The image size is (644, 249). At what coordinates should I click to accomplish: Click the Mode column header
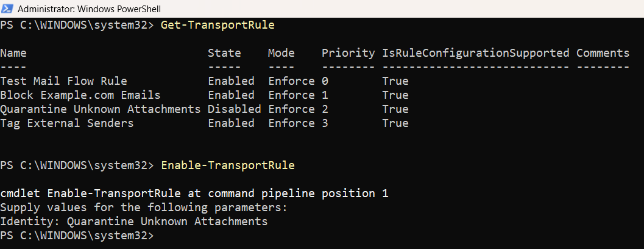click(x=281, y=53)
